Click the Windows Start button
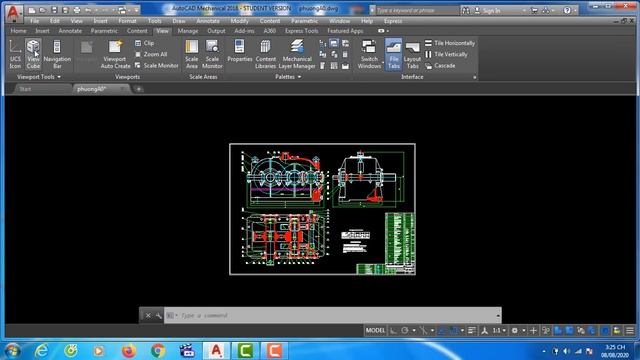 tap(13, 350)
